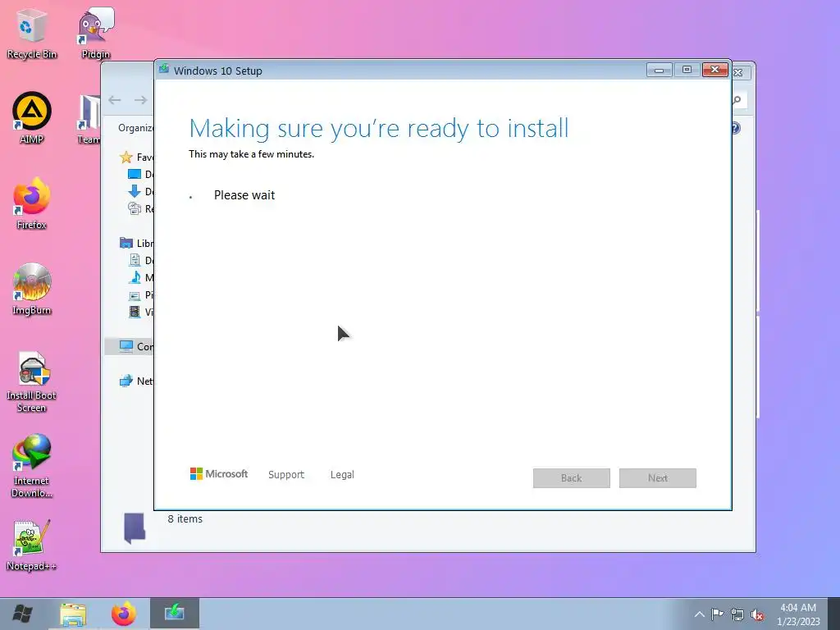Open the Legal link

tap(342, 475)
